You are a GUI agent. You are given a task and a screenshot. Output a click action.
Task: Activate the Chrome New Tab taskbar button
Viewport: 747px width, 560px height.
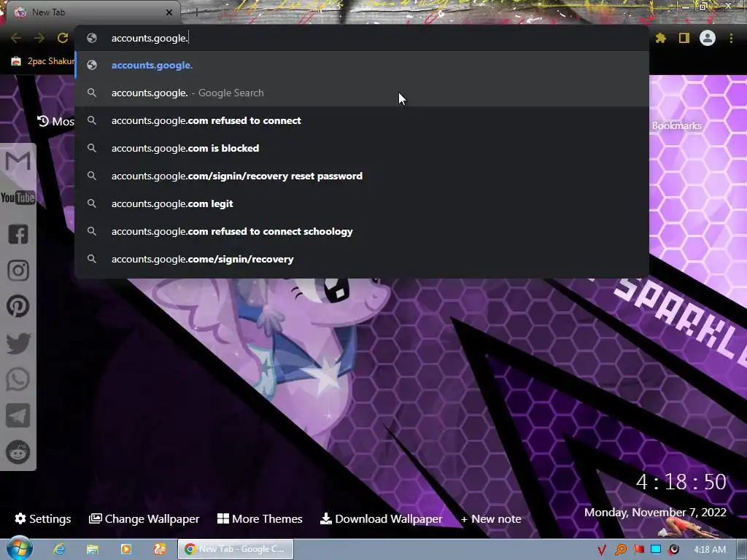[236, 549]
